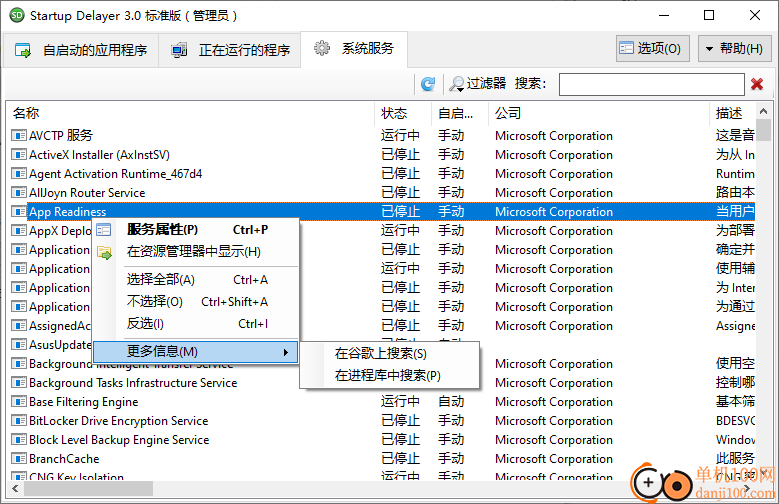Click the 选项(O) button list icon
Screen dimensions: 779x504
tap(626, 48)
